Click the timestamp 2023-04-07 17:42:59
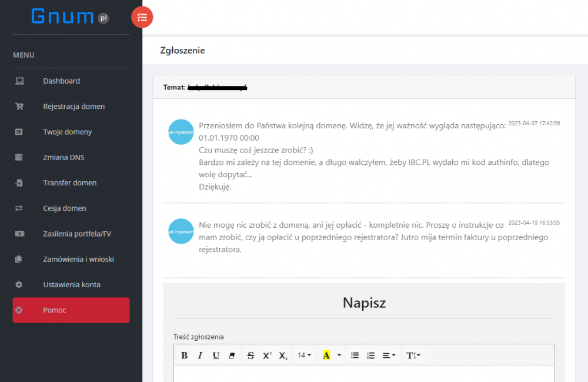 point(534,124)
